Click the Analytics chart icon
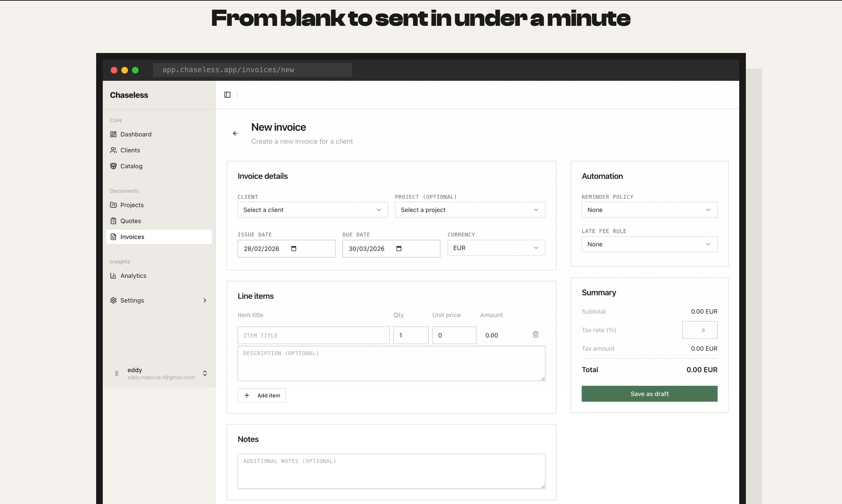Viewport: 842px width, 504px height. (x=113, y=276)
